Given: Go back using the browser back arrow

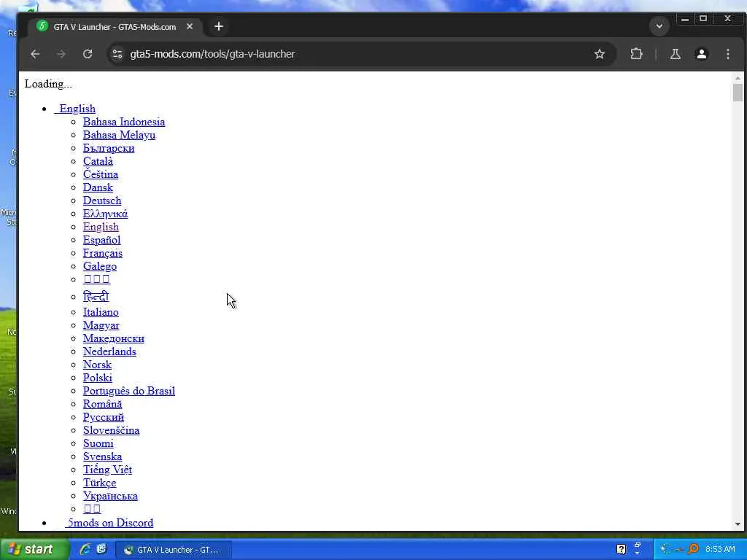Looking at the screenshot, I should (35, 54).
